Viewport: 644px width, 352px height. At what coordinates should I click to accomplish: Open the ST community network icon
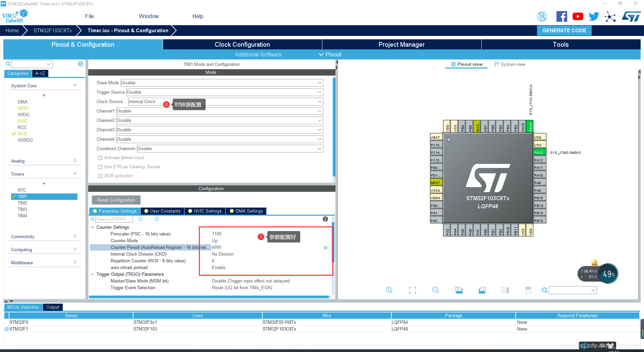(610, 16)
